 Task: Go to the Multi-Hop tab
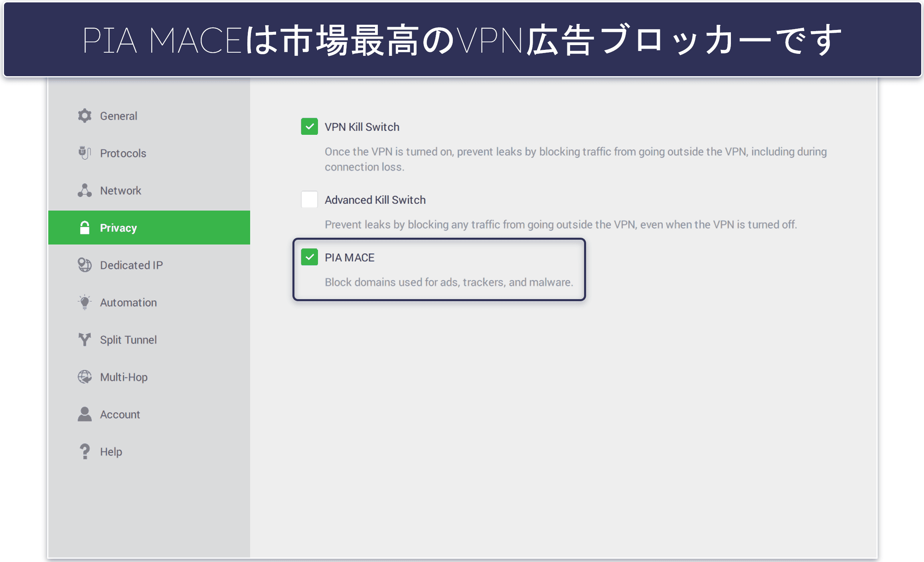(x=149, y=377)
